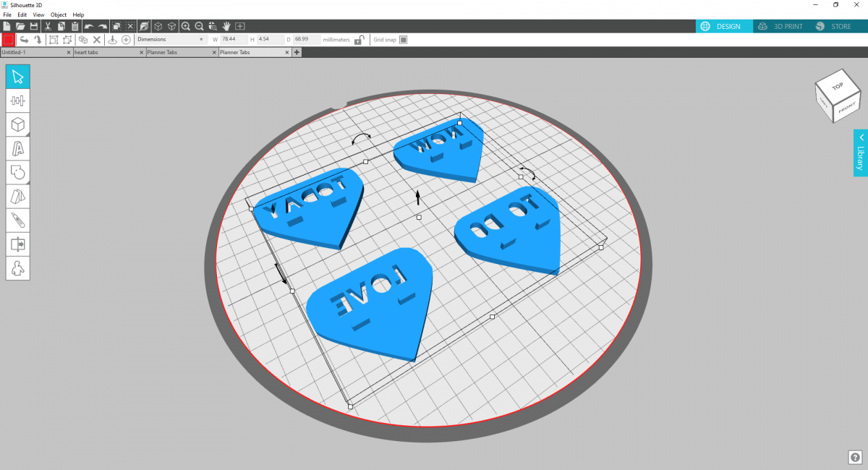
Task: Open the Object menu
Action: pyautogui.click(x=59, y=14)
